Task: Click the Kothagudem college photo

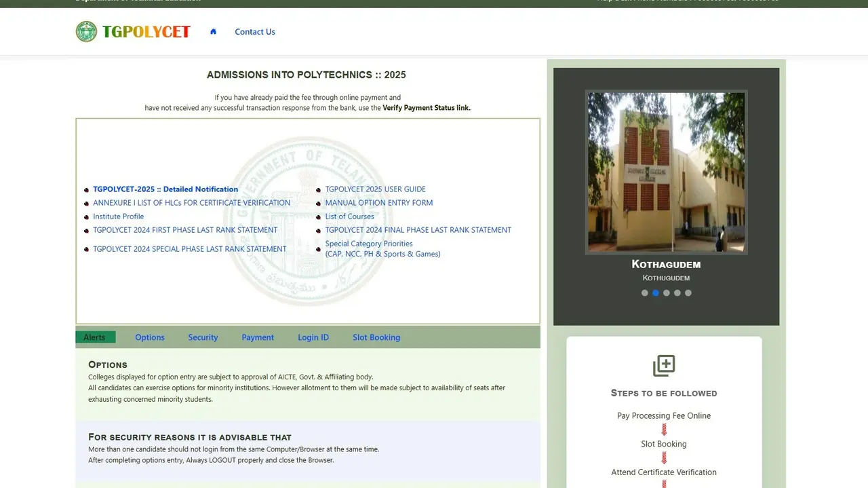Action: click(666, 172)
